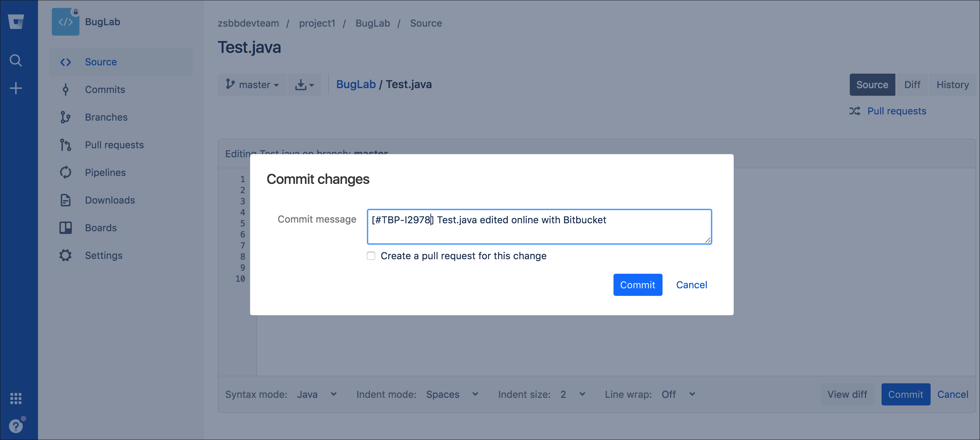
Task: Open the Syntax mode Java dropdown
Action: (x=317, y=394)
